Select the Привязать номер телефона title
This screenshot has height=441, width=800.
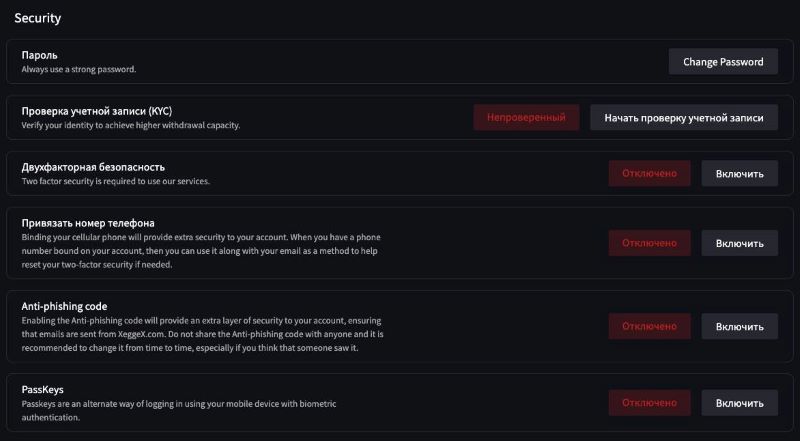(88, 222)
